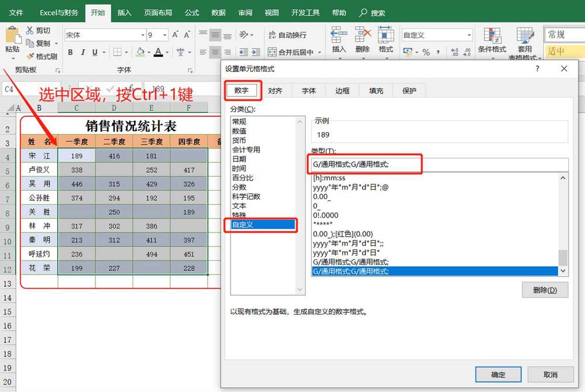Image resolution: width=585 pixels, height=392 pixels.
Task: Expand the Merge and Center dropdown arrow
Action: [319, 53]
